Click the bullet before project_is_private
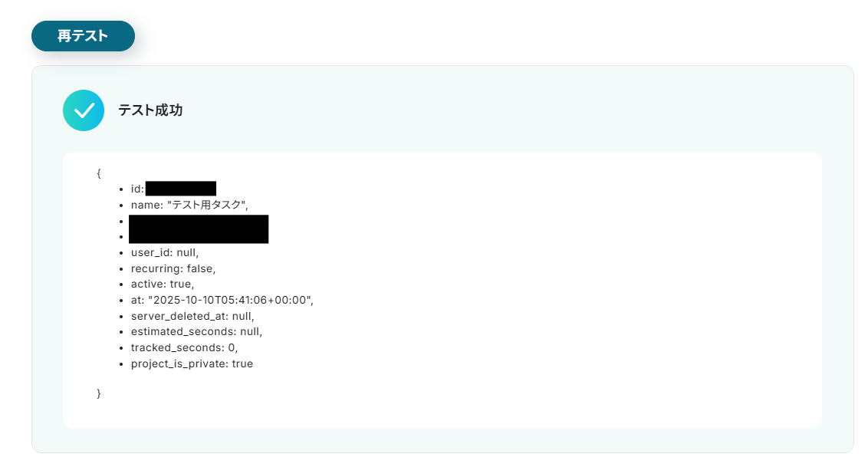 [121, 364]
